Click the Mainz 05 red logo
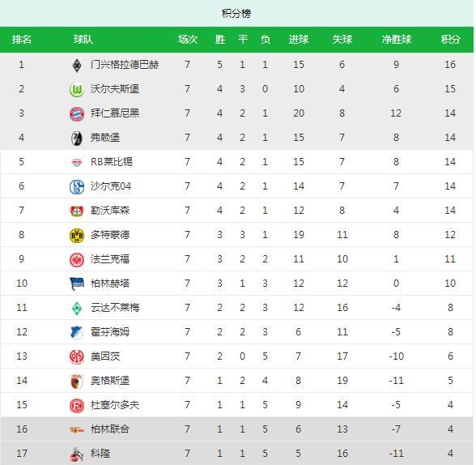Image resolution: width=476 pixels, height=465 pixels. click(77, 356)
